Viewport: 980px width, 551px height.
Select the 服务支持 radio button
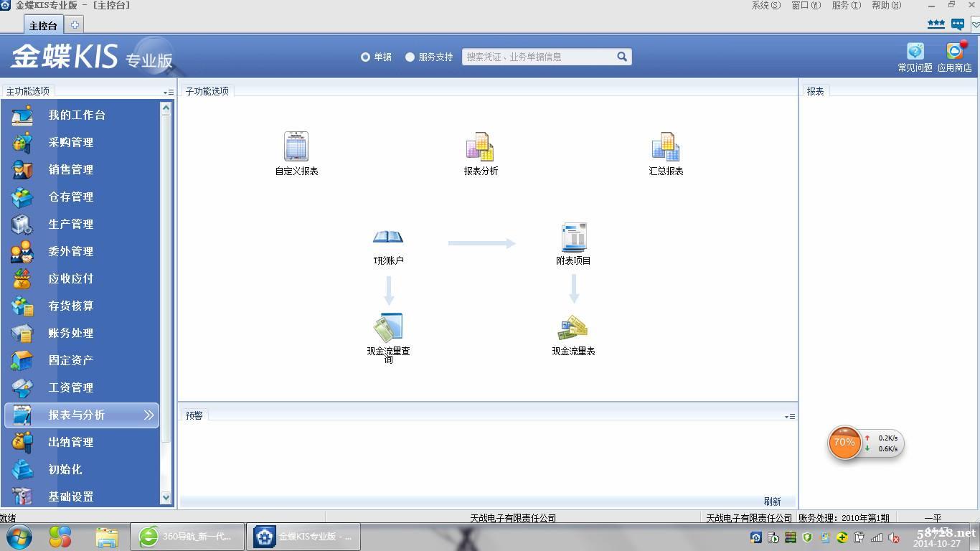tap(410, 57)
